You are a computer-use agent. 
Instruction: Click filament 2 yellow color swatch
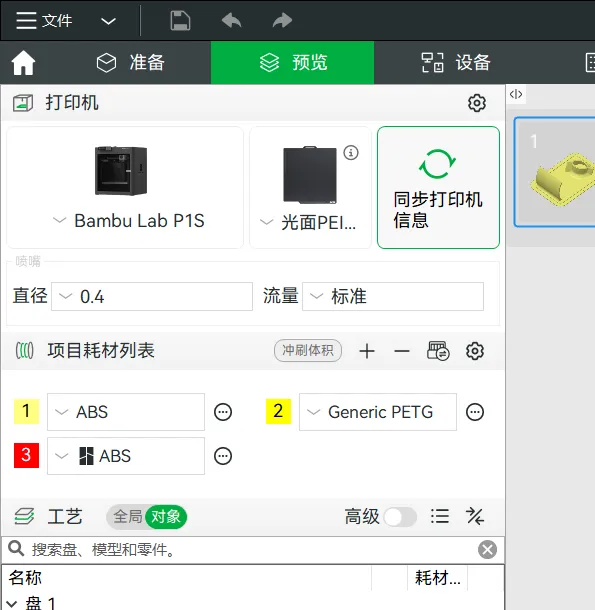tap(278, 411)
